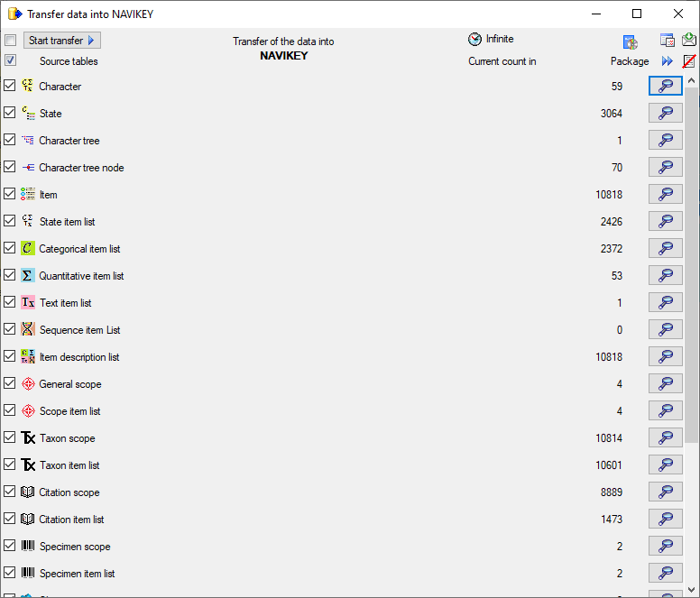Open Item table data magnifier
Viewport: 700px width, 598px height.
pyautogui.click(x=665, y=194)
